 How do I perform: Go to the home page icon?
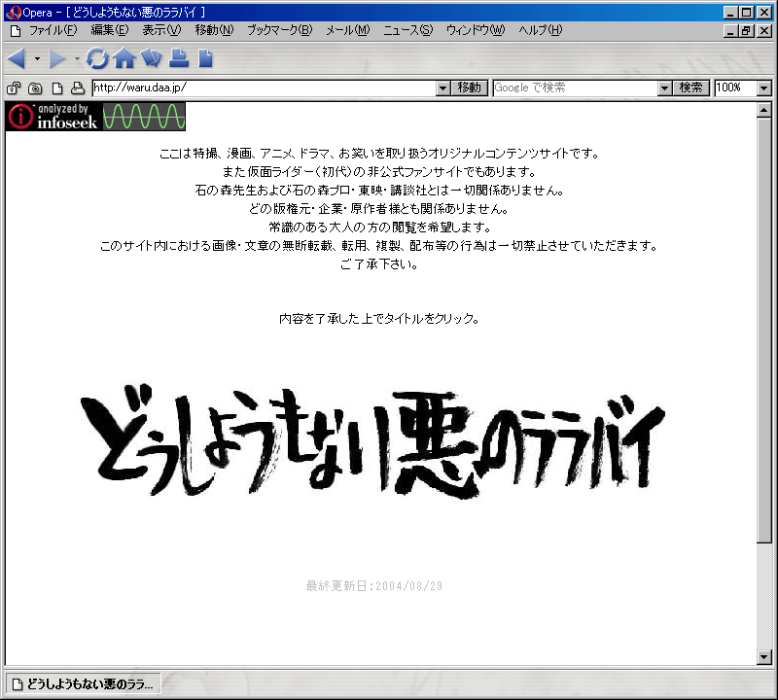(x=124, y=58)
